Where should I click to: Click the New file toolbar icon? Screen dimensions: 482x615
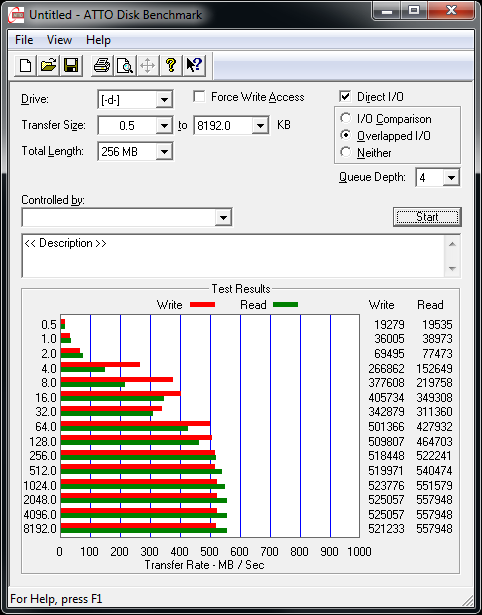(x=25, y=65)
